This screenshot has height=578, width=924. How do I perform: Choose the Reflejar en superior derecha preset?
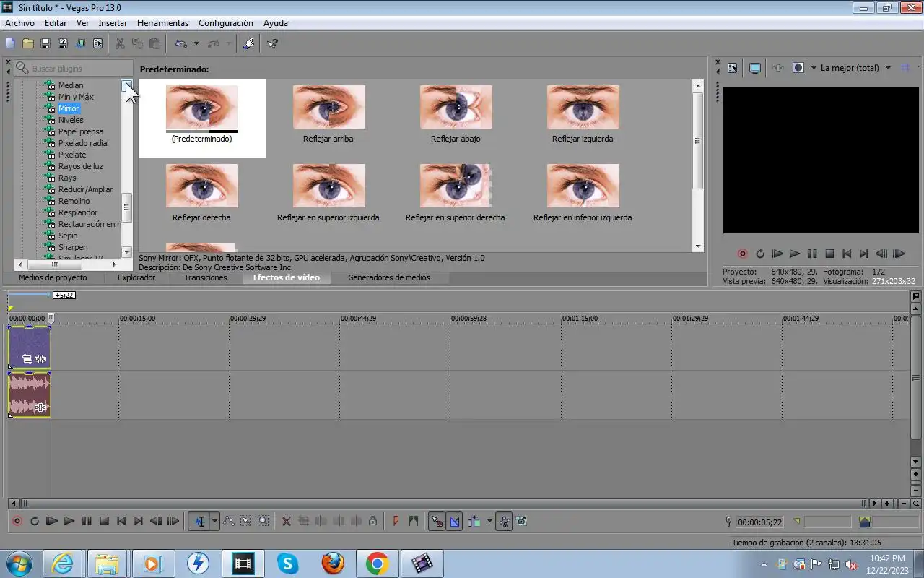pos(456,186)
